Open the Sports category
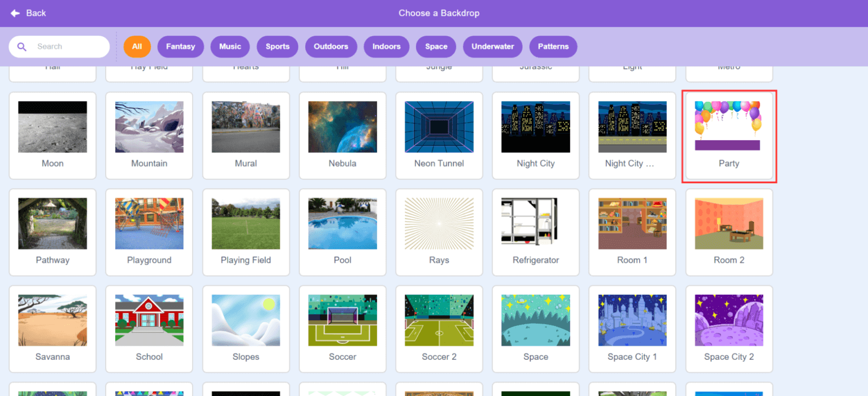This screenshot has width=868, height=396. pyautogui.click(x=277, y=46)
